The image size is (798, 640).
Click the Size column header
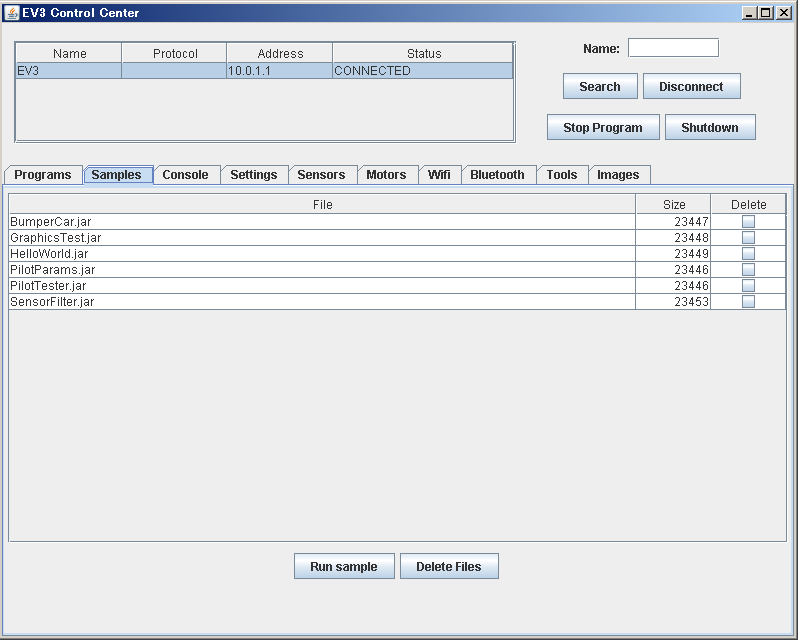click(x=673, y=204)
